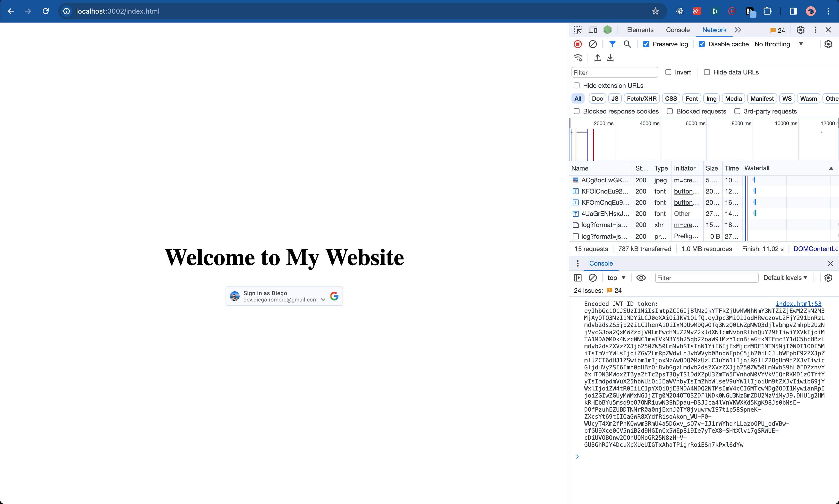Screen dimensions: 839x504
Task: Export HAR file
Action: 610,58
